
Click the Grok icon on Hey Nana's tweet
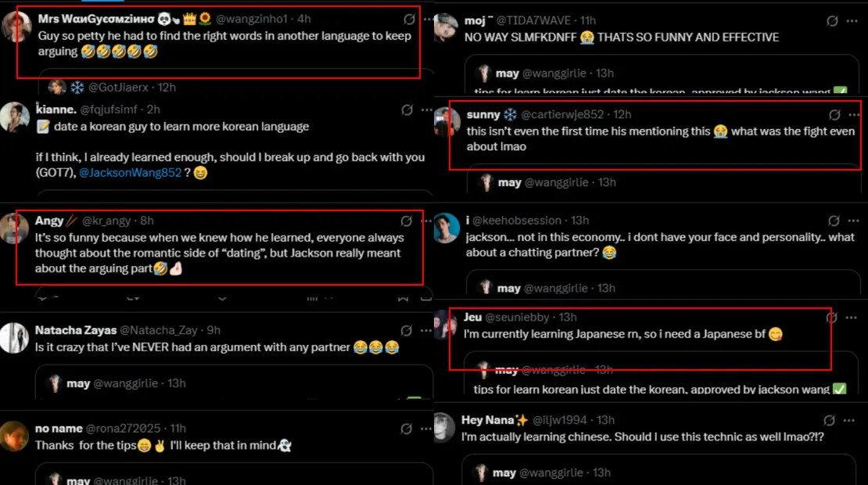pos(833,421)
